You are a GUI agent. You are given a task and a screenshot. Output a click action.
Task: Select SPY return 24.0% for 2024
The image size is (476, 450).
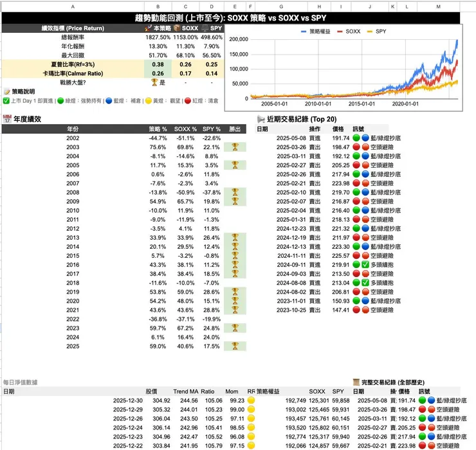(x=212, y=337)
